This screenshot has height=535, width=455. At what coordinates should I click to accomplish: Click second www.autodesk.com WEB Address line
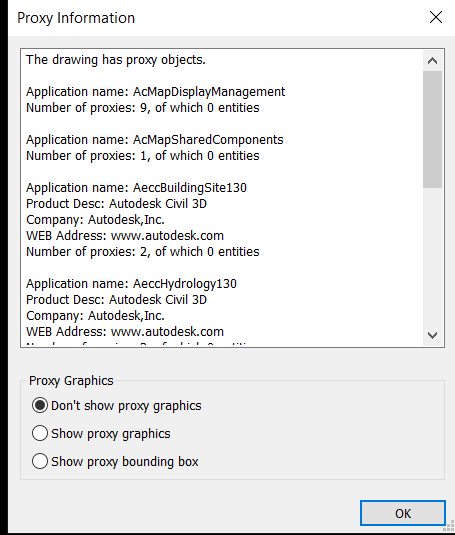click(125, 332)
